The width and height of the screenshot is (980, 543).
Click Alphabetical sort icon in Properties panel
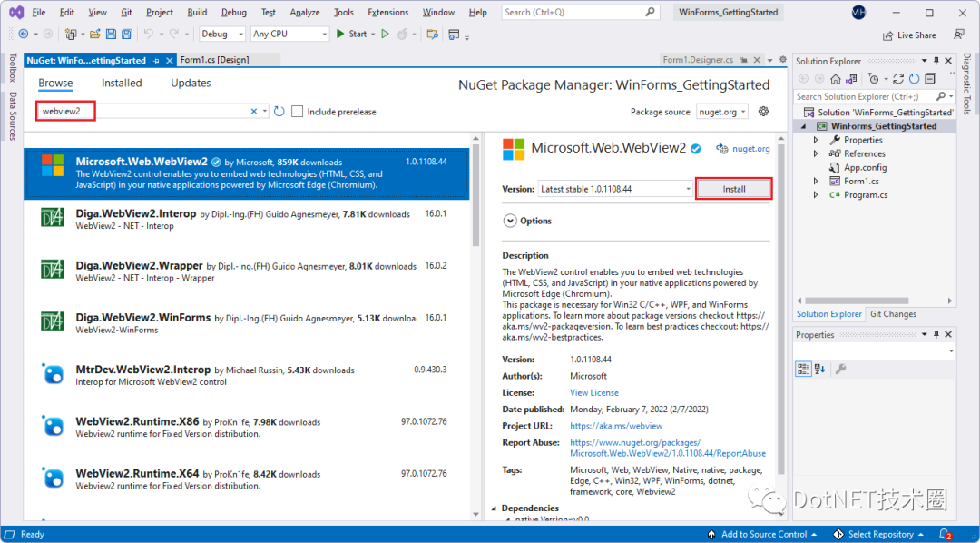pos(819,369)
